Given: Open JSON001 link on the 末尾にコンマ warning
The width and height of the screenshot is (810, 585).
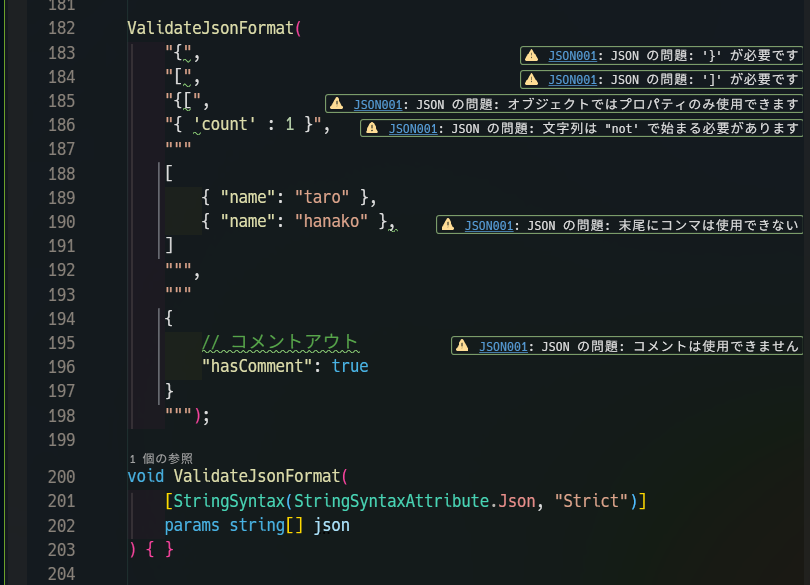Looking at the screenshot, I should coord(489,226).
